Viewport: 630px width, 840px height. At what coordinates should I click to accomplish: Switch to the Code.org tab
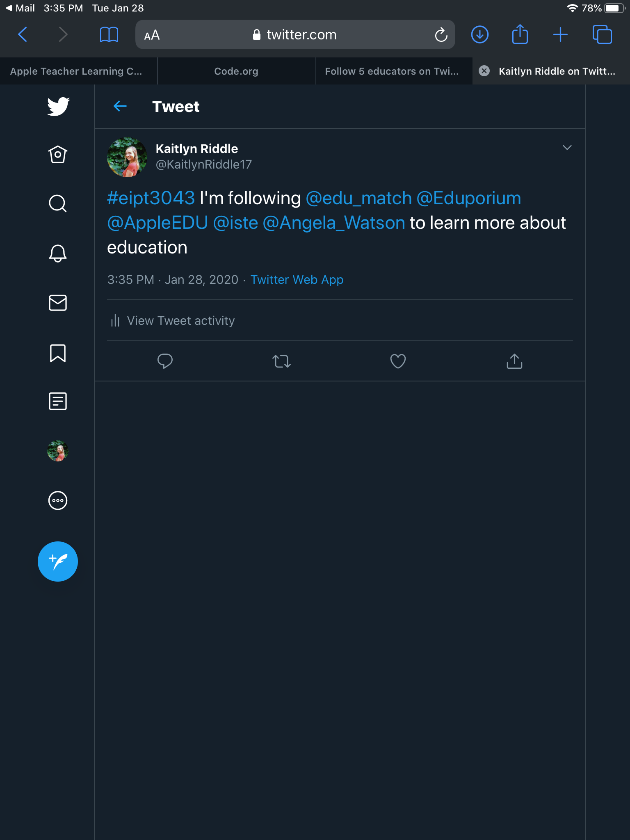[x=236, y=71]
